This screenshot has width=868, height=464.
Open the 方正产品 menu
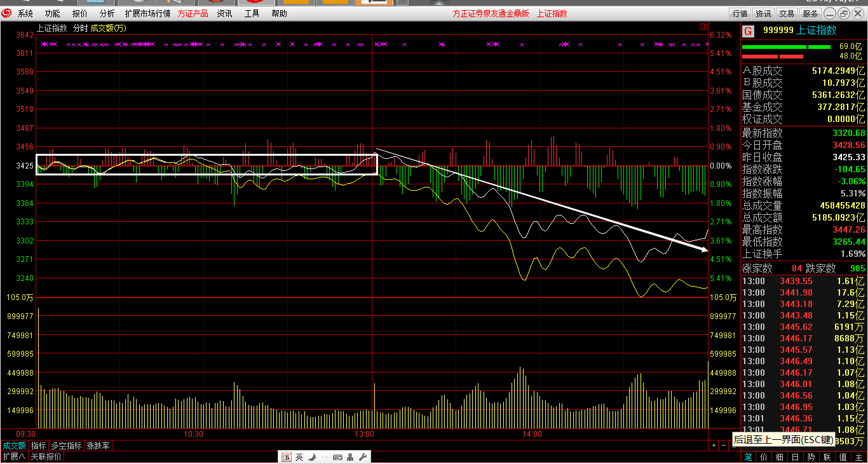coord(193,13)
